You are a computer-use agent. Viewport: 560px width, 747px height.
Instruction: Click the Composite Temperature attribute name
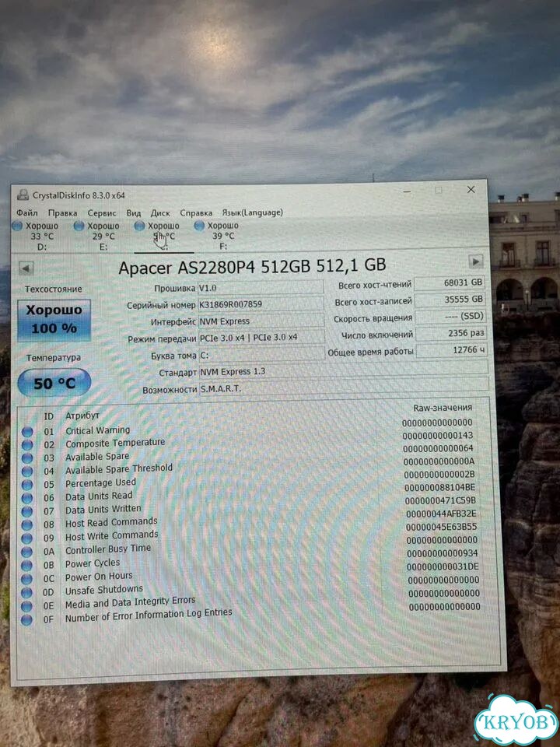(115, 443)
